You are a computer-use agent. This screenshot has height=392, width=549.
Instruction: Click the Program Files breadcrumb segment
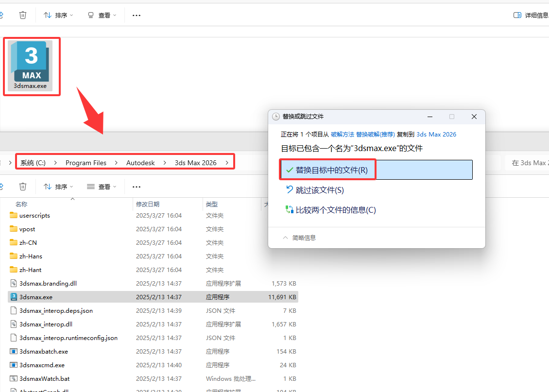coord(86,163)
